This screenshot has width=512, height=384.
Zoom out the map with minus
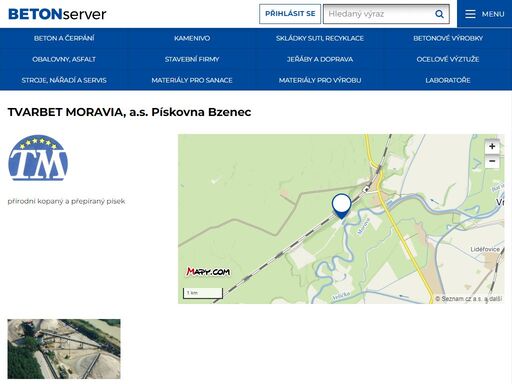pos(492,161)
